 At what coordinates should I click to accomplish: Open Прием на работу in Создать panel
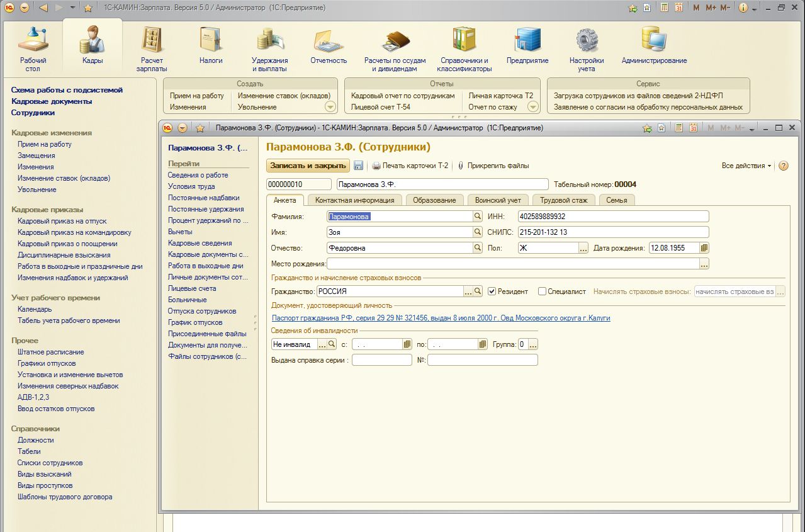click(x=197, y=96)
